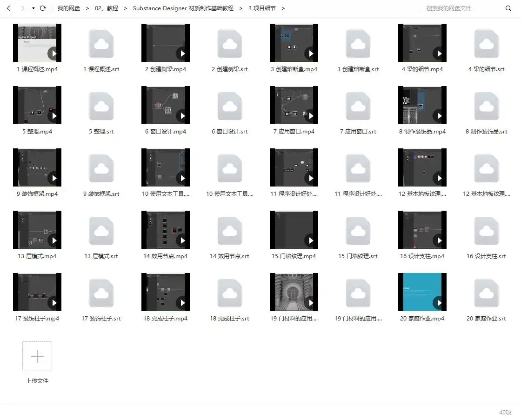Click the refresh icon in the toolbar

(x=43, y=8)
